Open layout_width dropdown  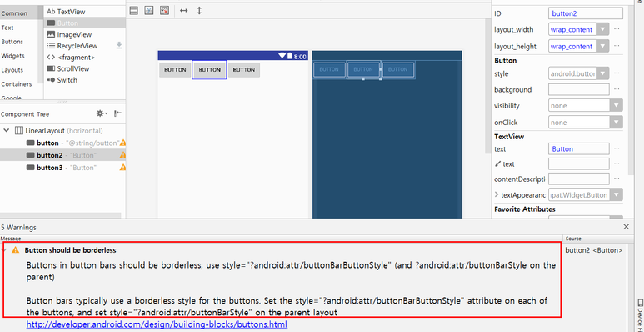(x=602, y=30)
